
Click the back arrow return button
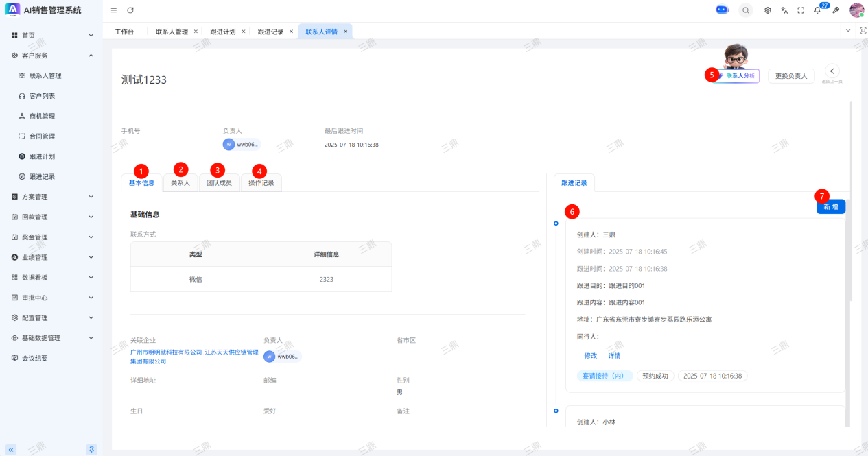point(832,71)
